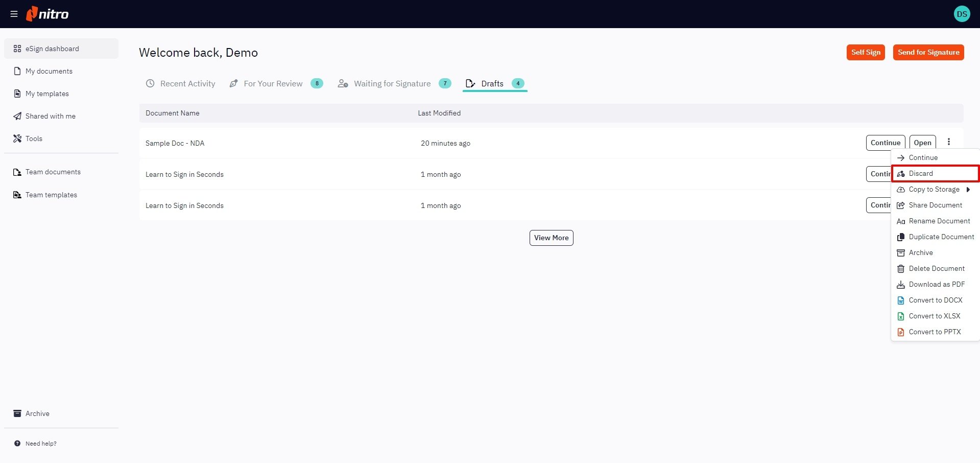Select Convert to DOCX option
Image resolution: width=980 pixels, height=463 pixels.
click(935, 300)
